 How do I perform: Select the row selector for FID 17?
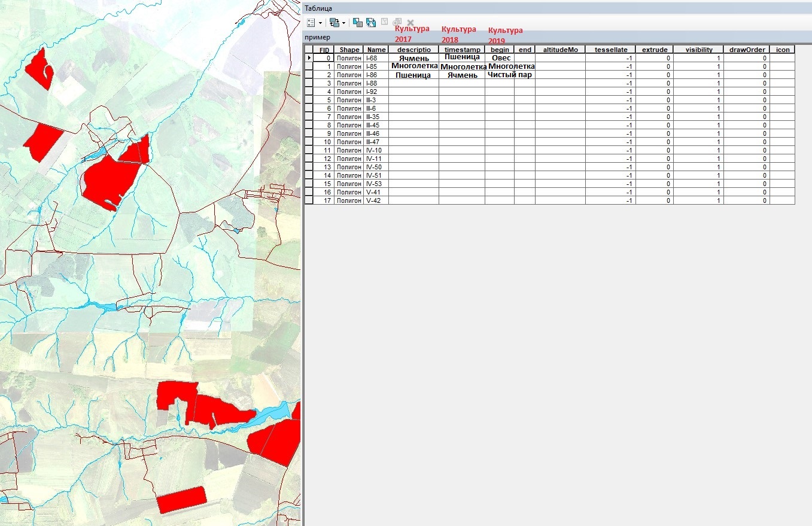[x=309, y=200]
